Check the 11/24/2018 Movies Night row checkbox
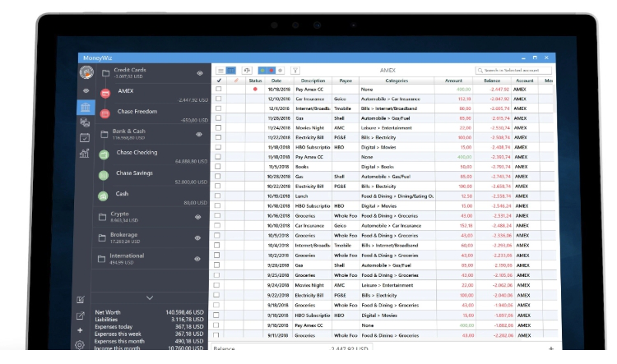 (x=218, y=127)
